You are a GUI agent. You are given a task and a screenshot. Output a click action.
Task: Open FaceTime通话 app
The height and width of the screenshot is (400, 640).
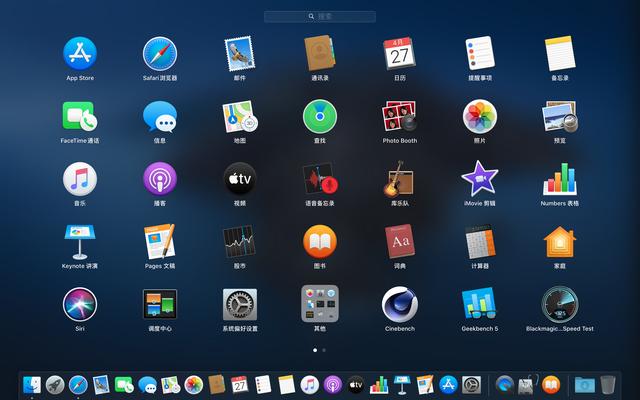click(80, 117)
